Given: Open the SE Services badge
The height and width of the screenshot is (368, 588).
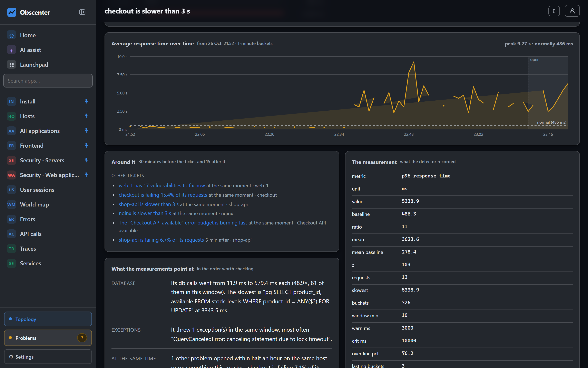Looking at the screenshot, I should pos(11,263).
